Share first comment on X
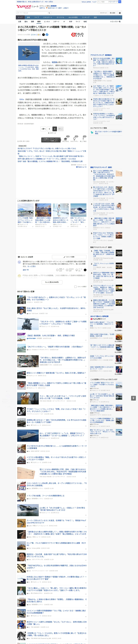 [x=85, y=270]
